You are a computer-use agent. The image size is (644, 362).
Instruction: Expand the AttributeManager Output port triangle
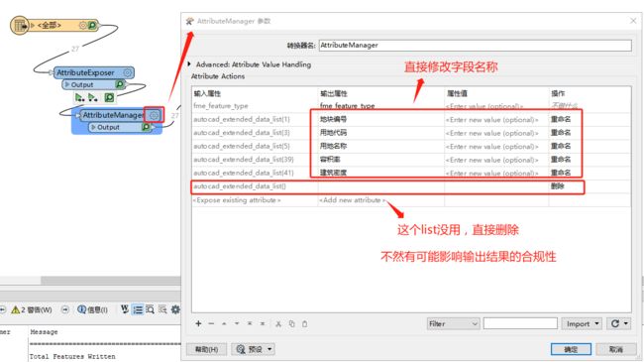[x=94, y=128]
